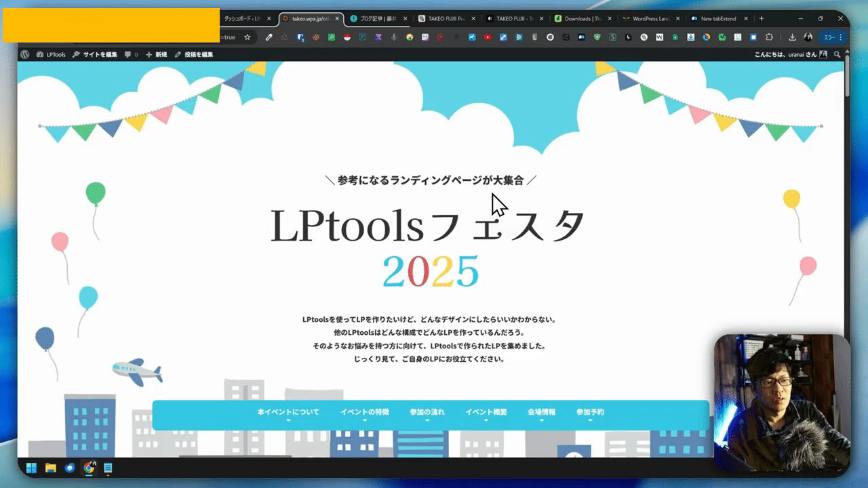
Task: Click サイトを編集 in the admin bar
Action: tap(96, 54)
